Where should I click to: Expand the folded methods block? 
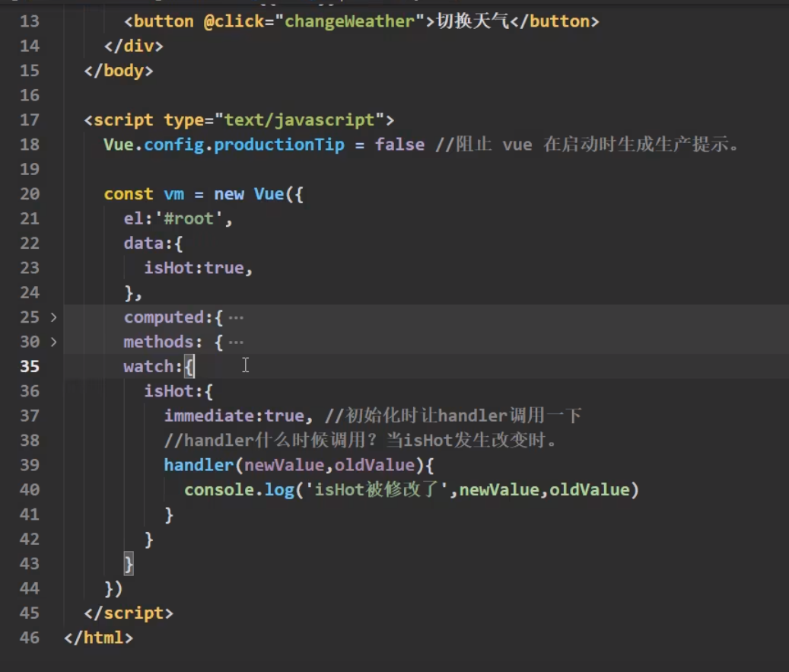53,342
